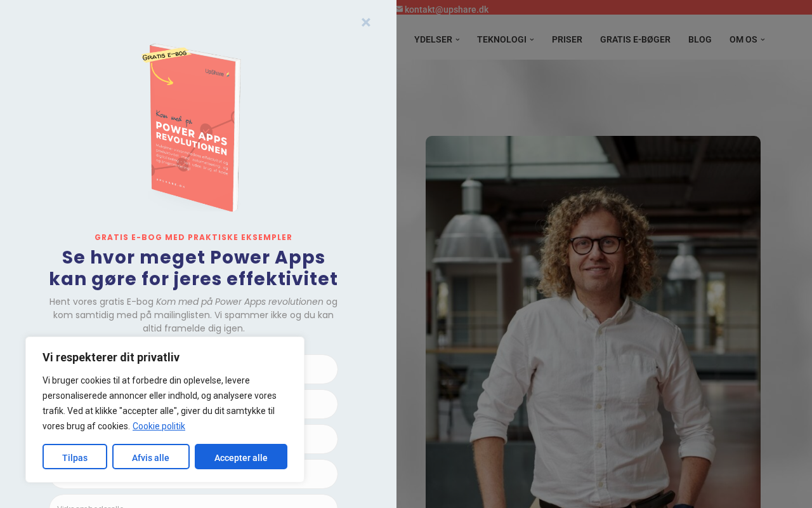The height and width of the screenshot is (508, 812).
Task: Open the Gratis E-bøger page
Action: point(635,39)
